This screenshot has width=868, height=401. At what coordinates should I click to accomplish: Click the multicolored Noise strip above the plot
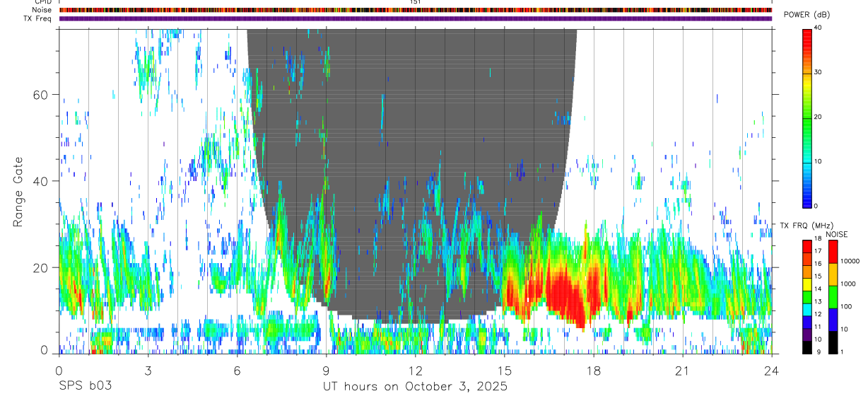[415, 10]
